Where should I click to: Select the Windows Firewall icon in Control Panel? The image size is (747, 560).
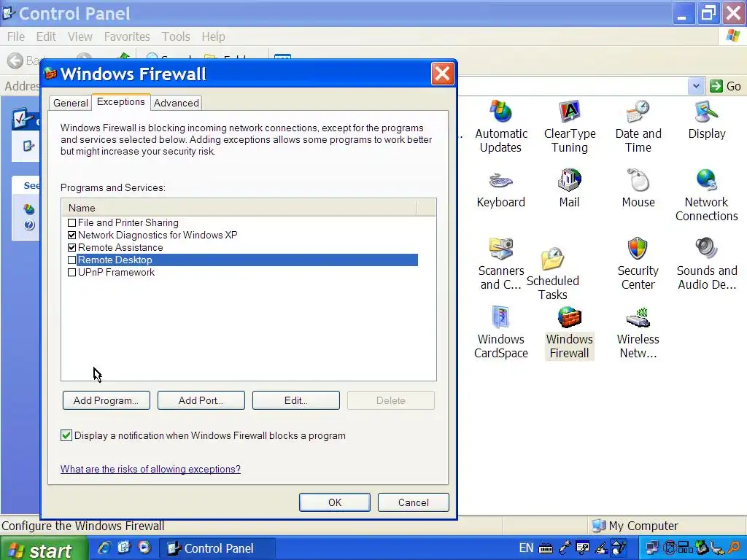569,332
